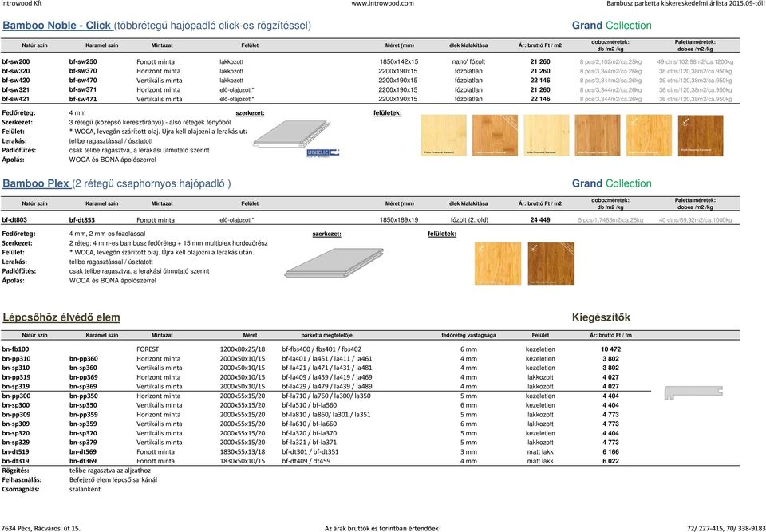The height and width of the screenshot is (532, 766).
Task: Click the 1200x80x25/18 size cell
Action: click(x=243, y=349)
